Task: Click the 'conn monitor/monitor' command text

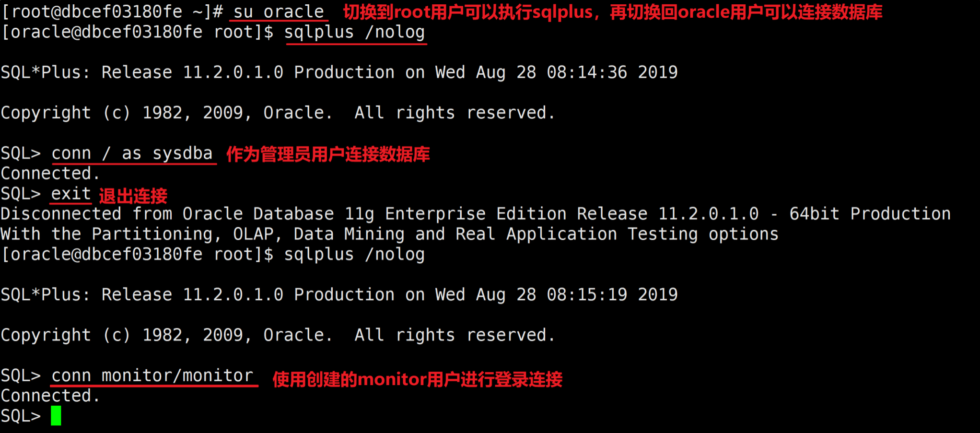Action: pyautogui.click(x=152, y=375)
